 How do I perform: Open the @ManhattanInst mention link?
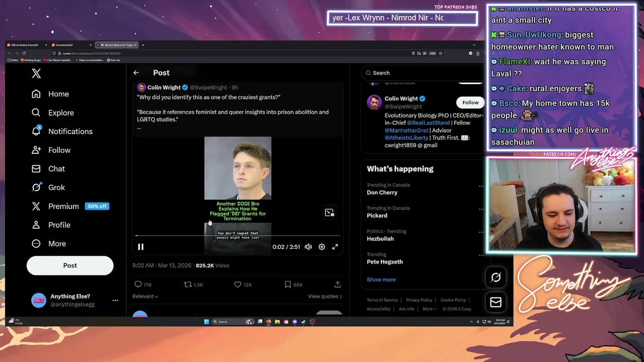[x=407, y=130]
